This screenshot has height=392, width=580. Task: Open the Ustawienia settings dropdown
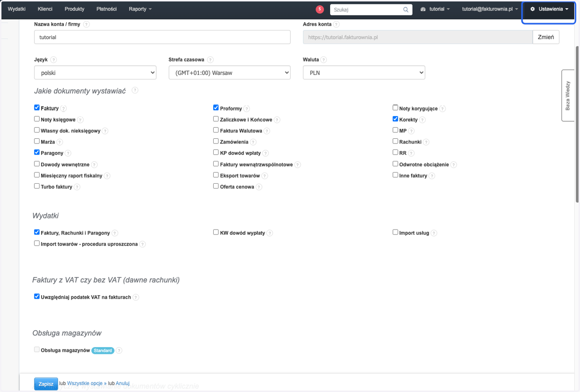coord(549,9)
